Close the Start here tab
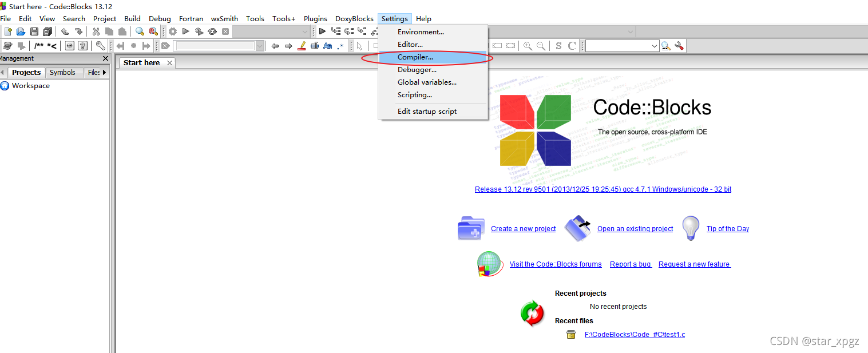This screenshot has width=868, height=353. (x=169, y=63)
